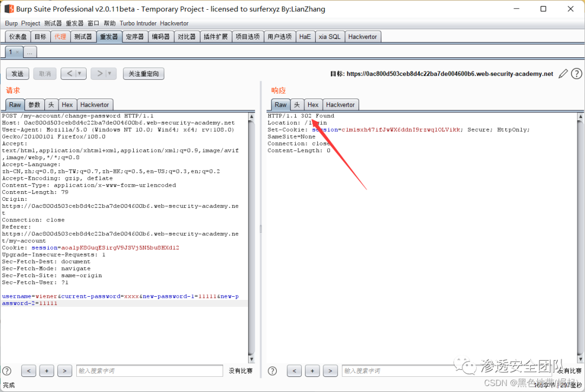The image size is (585, 392).
Task: Open the 窗口 window menu
Action: pos(93,23)
